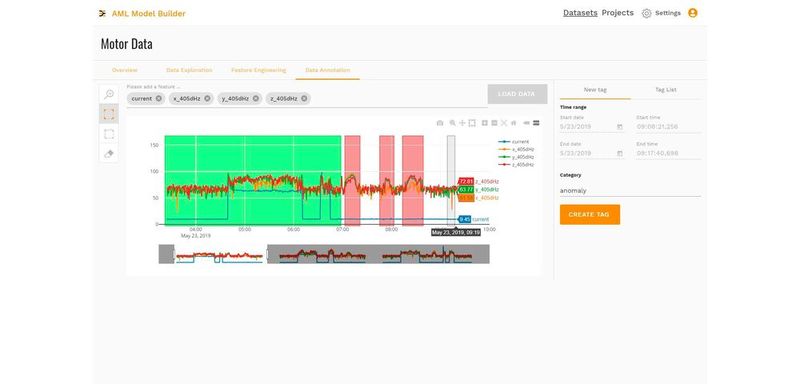Click the red 72.81 z_405dHz value label
800x384 pixels.
[x=466, y=182]
